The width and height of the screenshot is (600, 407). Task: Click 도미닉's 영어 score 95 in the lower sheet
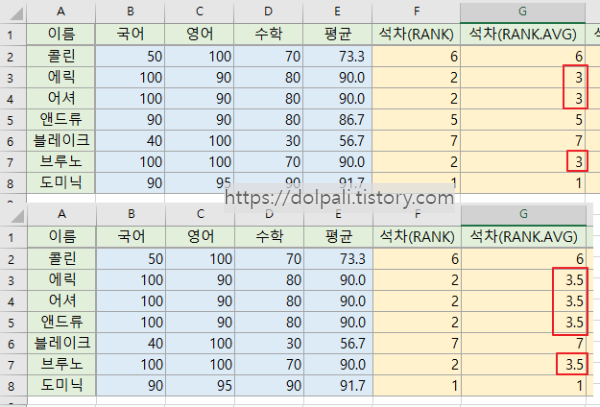coord(200,386)
